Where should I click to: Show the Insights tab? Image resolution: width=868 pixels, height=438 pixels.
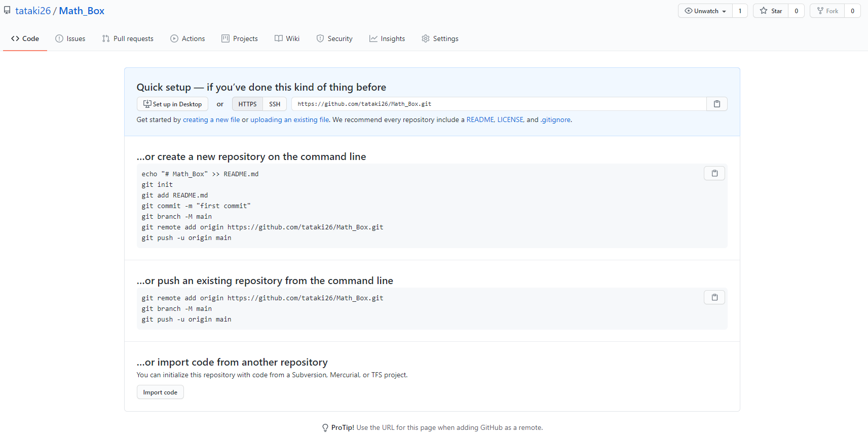(387, 38)
